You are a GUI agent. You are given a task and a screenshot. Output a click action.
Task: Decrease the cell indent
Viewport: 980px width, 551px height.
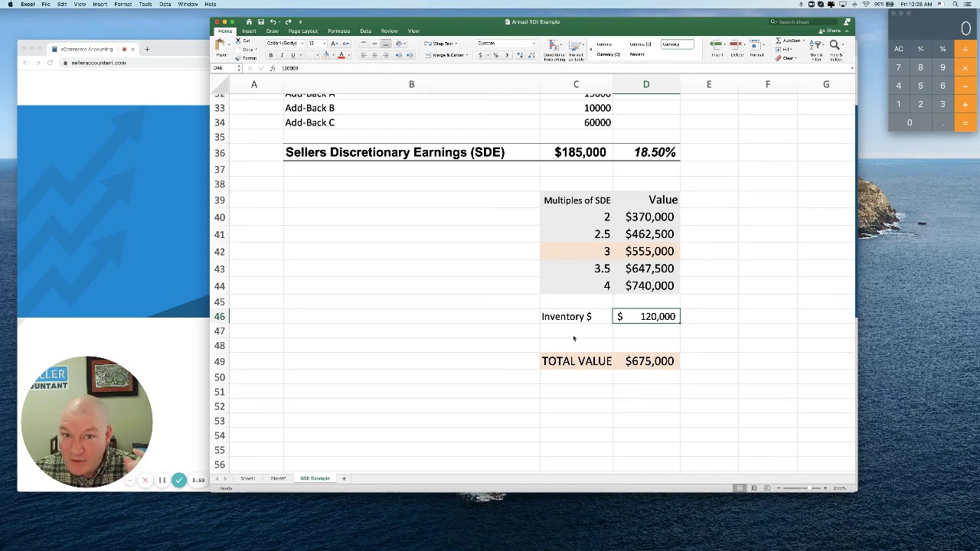[x=399, y=55]
